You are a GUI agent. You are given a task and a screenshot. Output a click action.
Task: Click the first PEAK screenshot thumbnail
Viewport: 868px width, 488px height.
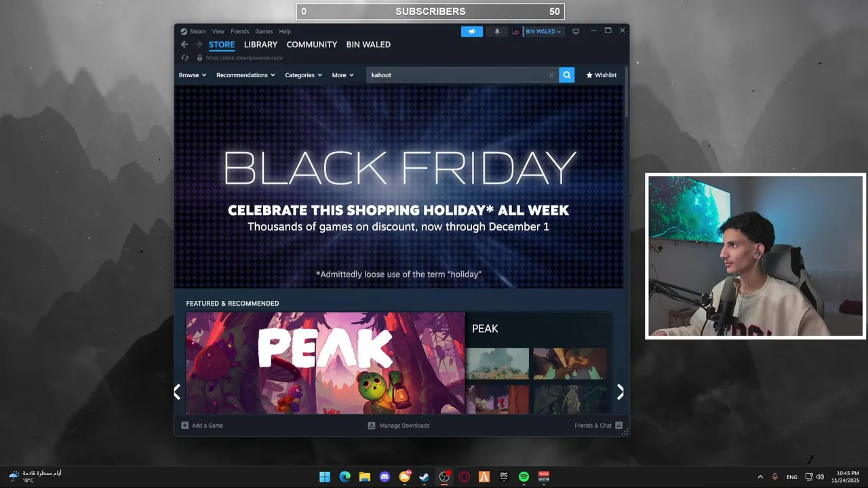[x=497, y=363]
